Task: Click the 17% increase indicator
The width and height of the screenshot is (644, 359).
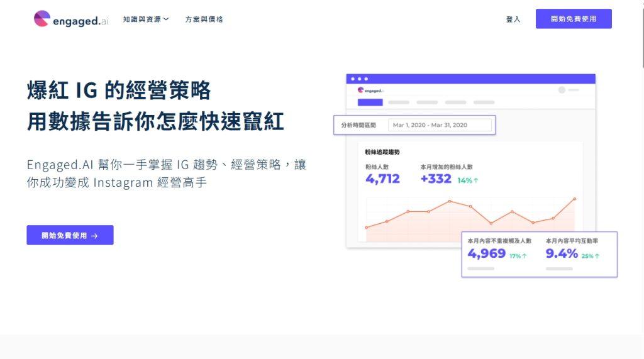Action: point(518,256)
